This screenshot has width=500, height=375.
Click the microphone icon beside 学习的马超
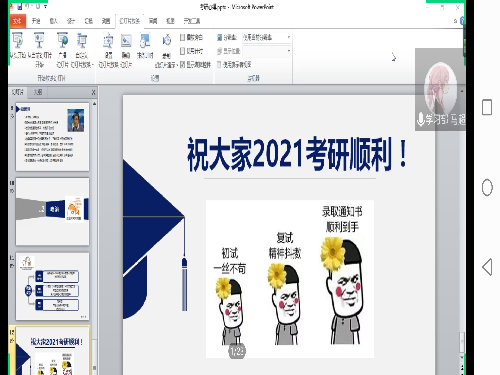click(420, 119)
